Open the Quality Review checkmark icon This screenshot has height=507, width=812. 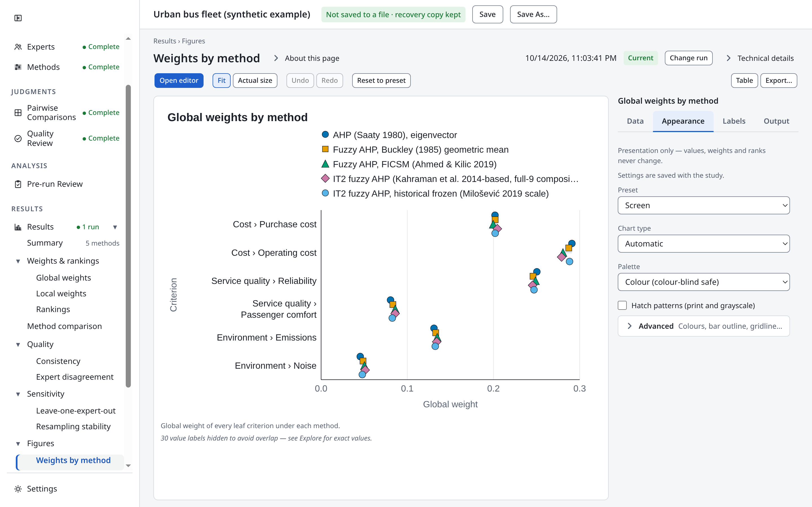[18, 139]
